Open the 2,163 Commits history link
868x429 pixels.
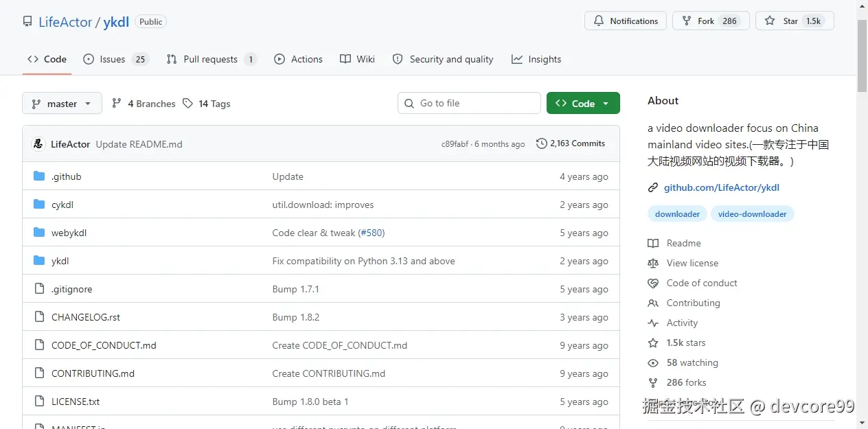(x=571, y=143)
